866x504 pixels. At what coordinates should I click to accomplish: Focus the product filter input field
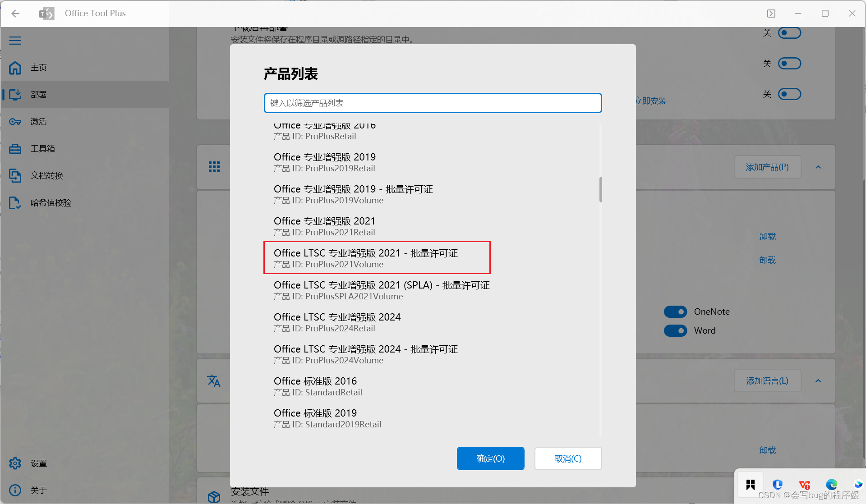click(433, 103)
